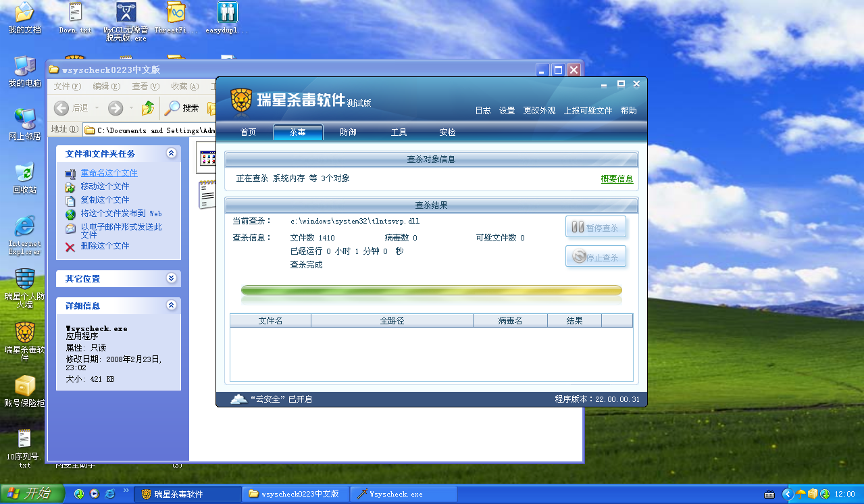Click the 停止查杀 stop scan button
Viewport: 864px width, 504px height.
596,257
